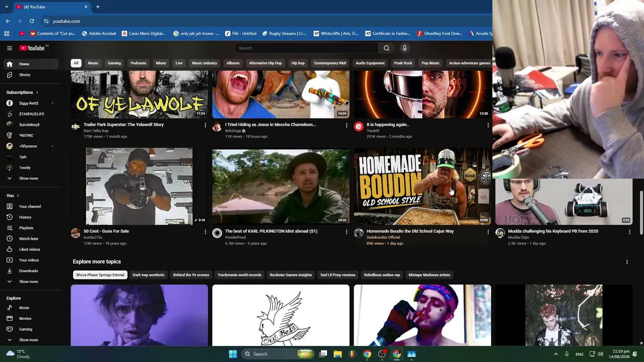Open the Rugby Streams bookmark

pyautogui.click(x=284, y=34)
